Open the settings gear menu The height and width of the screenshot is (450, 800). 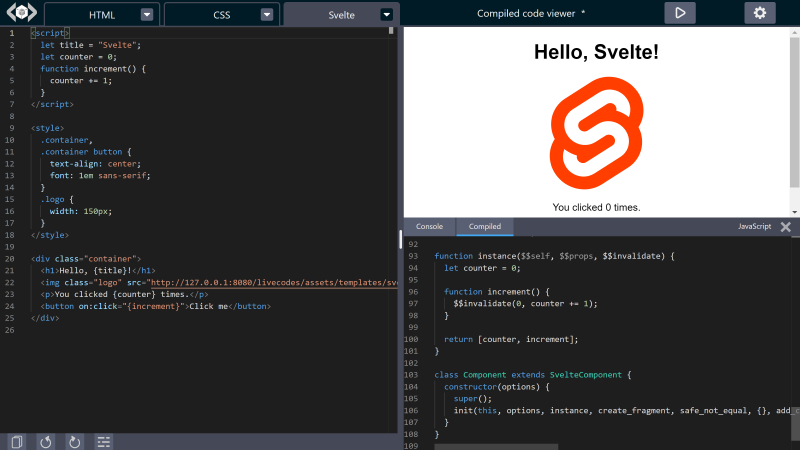click(x=759, y=13)
